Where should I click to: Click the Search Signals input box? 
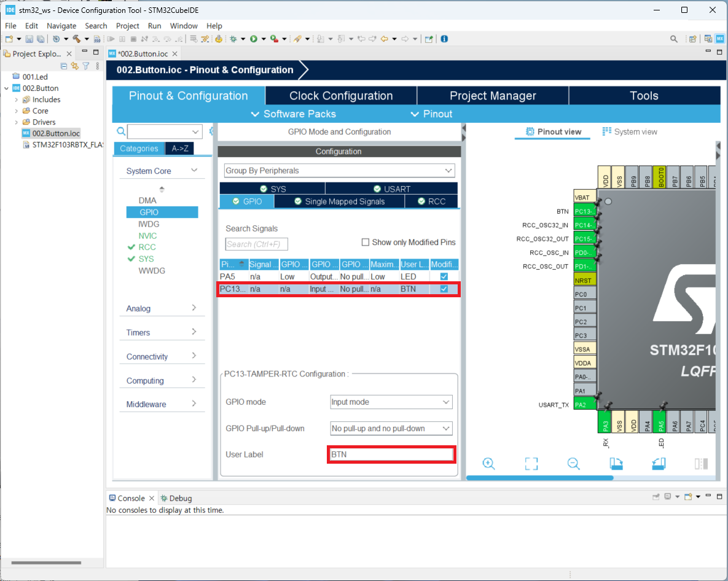coord(256,244)
